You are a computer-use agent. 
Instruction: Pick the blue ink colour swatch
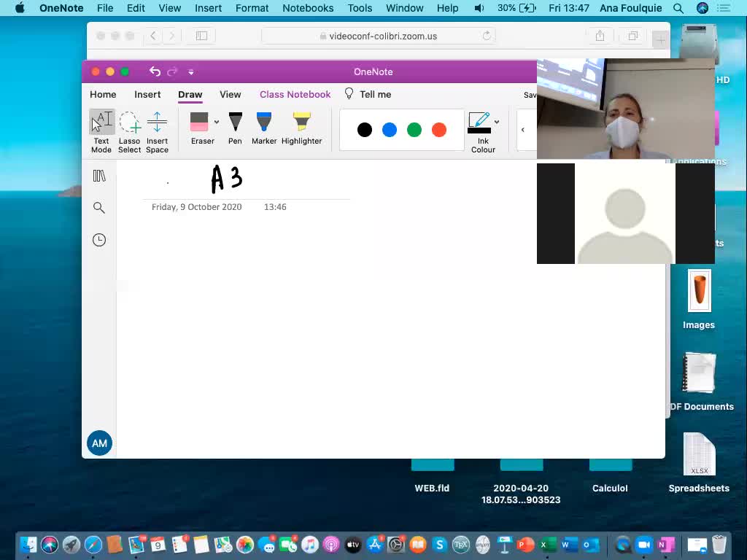pyautogui.click(x=390, y=130)
